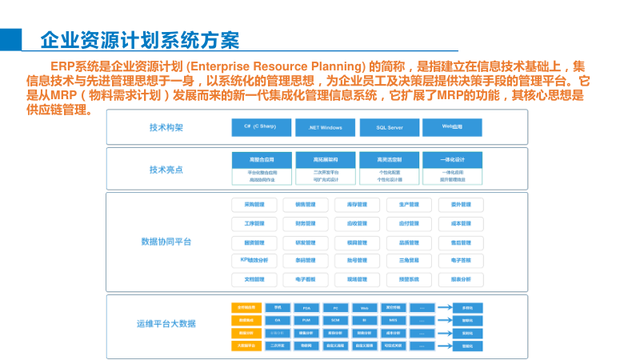Click the SCM tile in the operations platform
Viewport: 640px width, 360px height.
[336, 320]
